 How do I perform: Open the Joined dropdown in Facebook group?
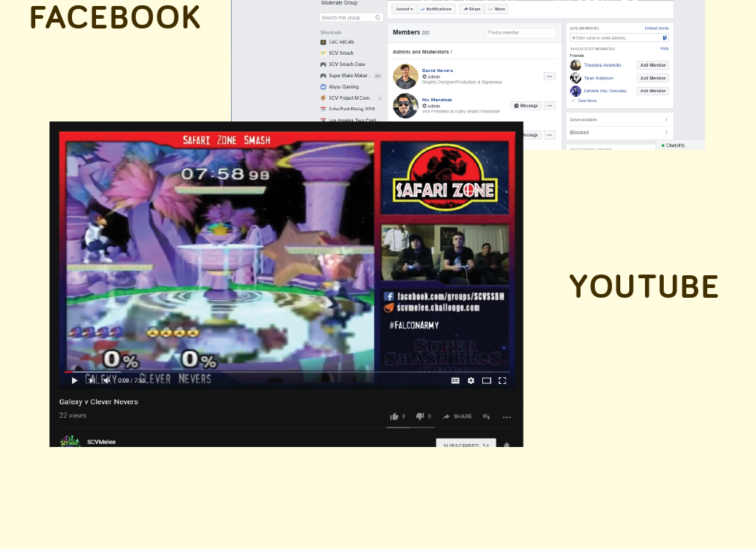[404, 9]
